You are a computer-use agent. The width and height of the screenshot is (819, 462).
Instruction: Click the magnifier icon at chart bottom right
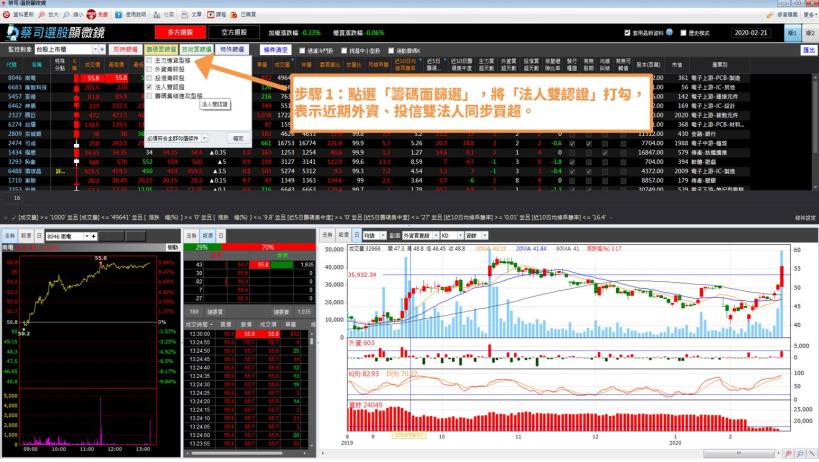[x=800, y=454]
